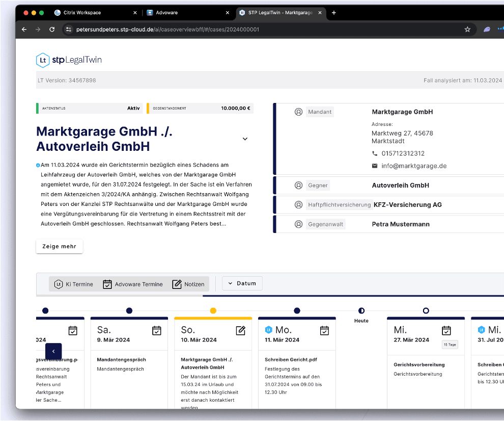504x421 pixels.
Task: Click the Gerichtsvorbereitung card title
Action: point(419,364)
